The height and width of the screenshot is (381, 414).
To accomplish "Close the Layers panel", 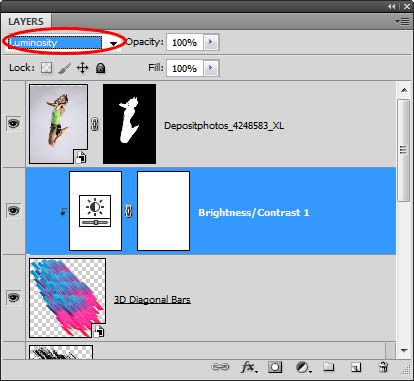I will click(407, 6).
